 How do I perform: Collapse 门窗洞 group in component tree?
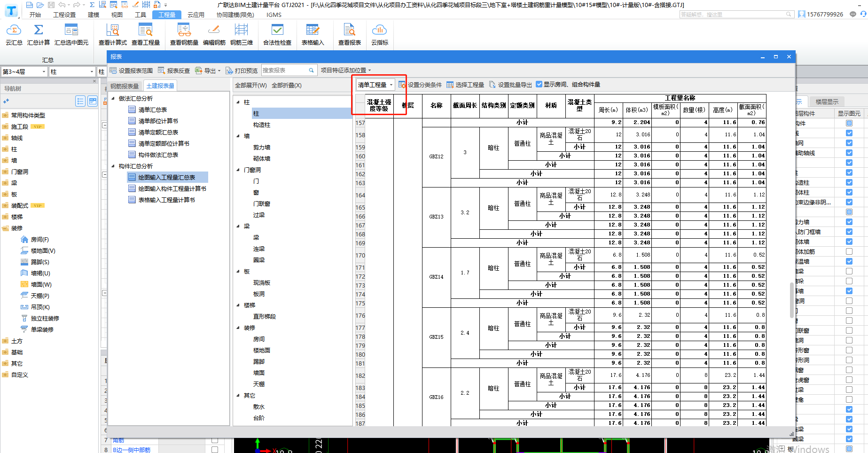click(238, 170)
